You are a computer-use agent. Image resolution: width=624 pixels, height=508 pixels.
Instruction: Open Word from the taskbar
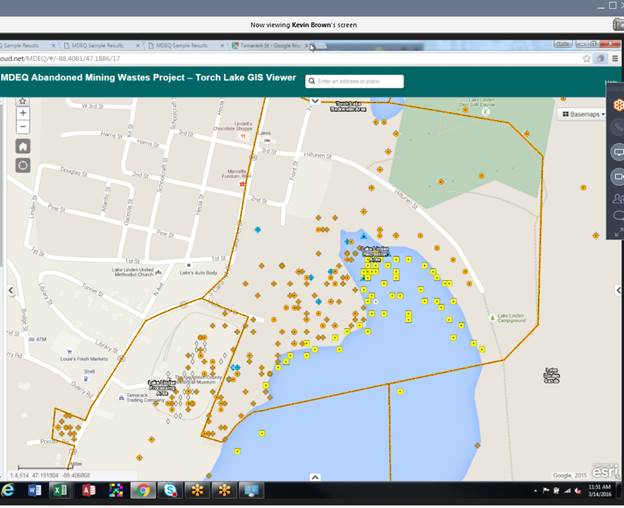(35, 490)
